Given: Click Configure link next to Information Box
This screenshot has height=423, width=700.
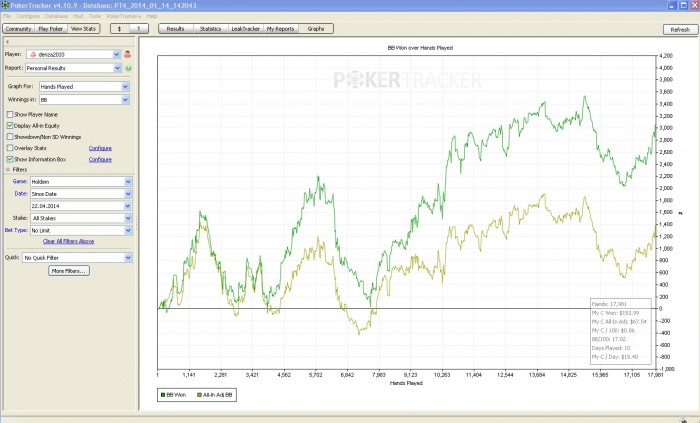Looking at the screenshot, I should click(100, 159).
